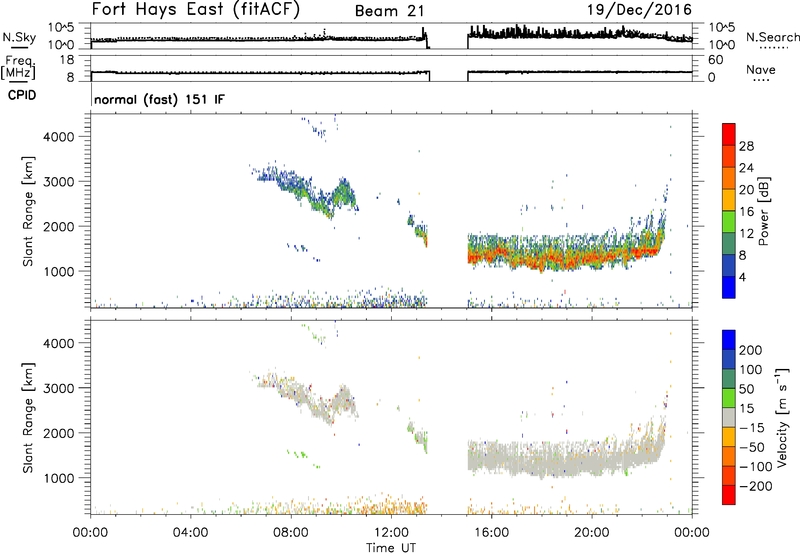Screen dimensions: 800x554
Task: Click the '200' tick on Velocity color bar
Action: pyautogui.click(x=751, y=350)
